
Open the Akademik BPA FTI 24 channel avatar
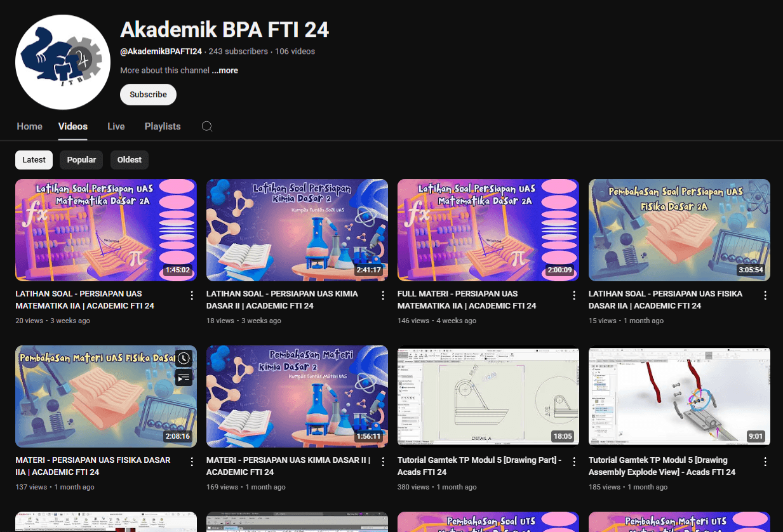point(62,62)
